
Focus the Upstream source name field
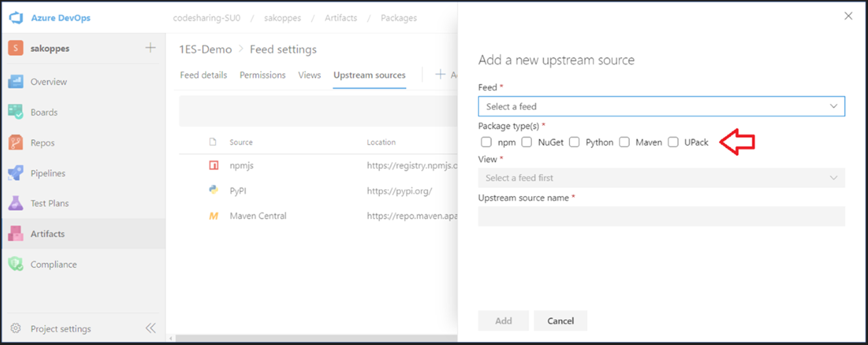(x=661, y=216)
